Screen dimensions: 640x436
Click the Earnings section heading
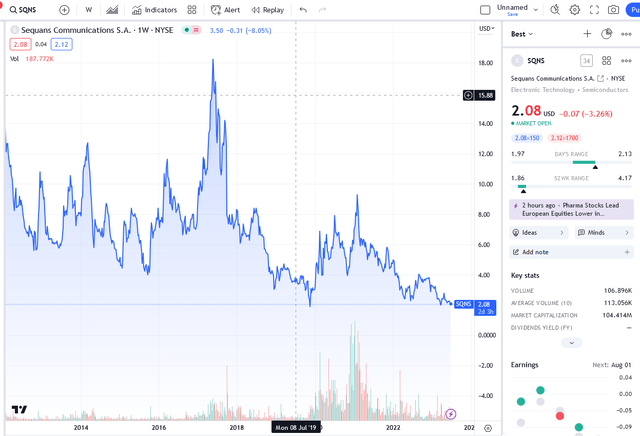(x=524, y=365)
